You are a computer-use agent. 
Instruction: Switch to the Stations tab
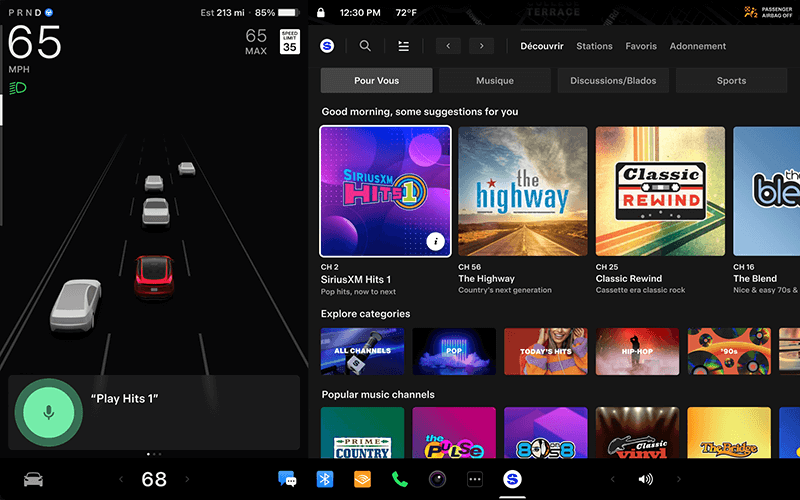(x=594, y=46)
